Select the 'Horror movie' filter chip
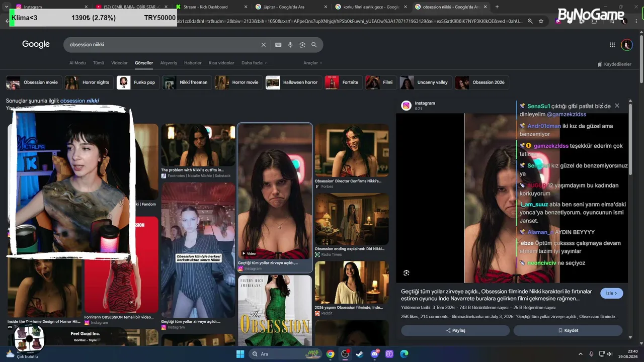644x362 pixels. pos(238,82)
